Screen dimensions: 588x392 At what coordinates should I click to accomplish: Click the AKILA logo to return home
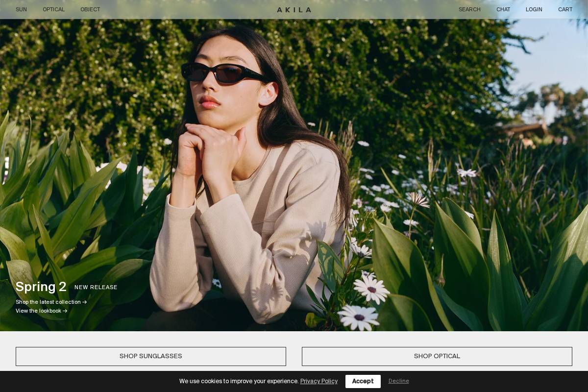point(294,9)
